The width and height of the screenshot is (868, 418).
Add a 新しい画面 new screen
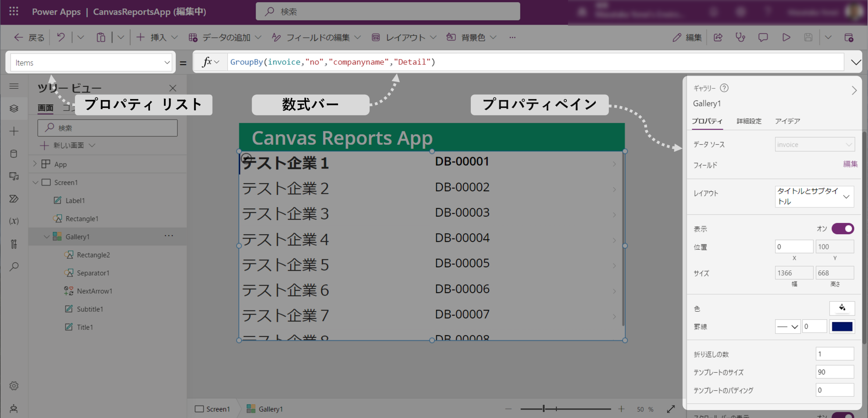68,145
